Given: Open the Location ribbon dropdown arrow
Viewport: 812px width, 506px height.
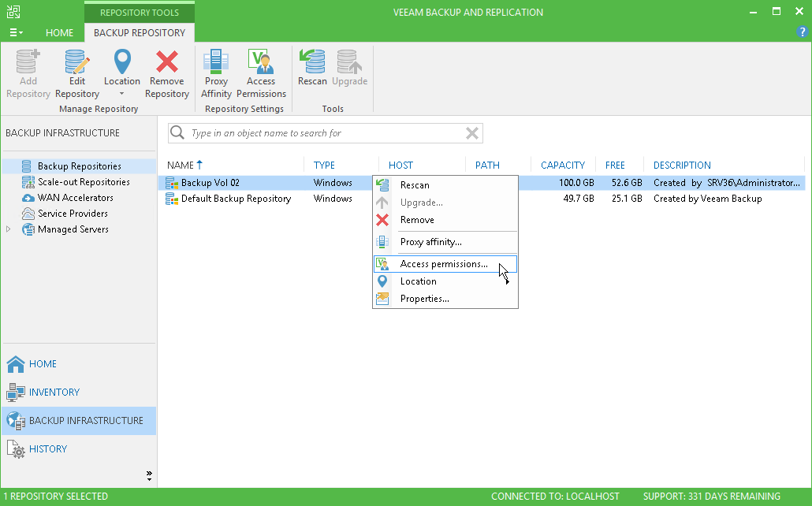Looking at the screenshot, I should [x=121, y=94].
